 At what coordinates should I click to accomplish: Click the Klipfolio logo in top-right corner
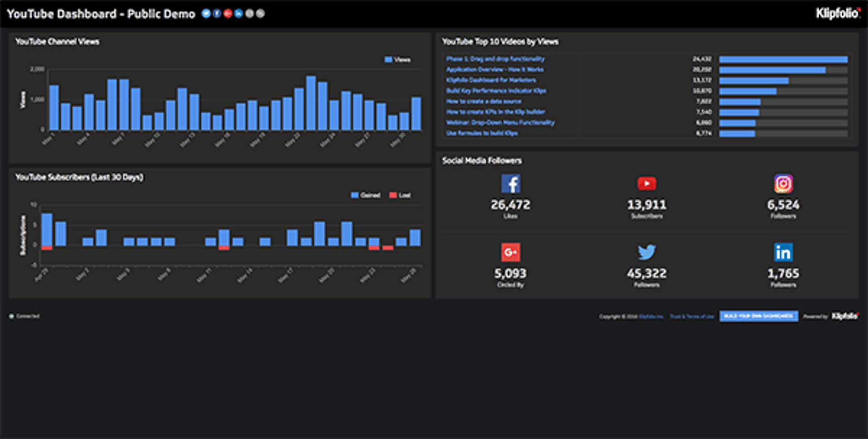pyautogui.click(x=837, y=14)
